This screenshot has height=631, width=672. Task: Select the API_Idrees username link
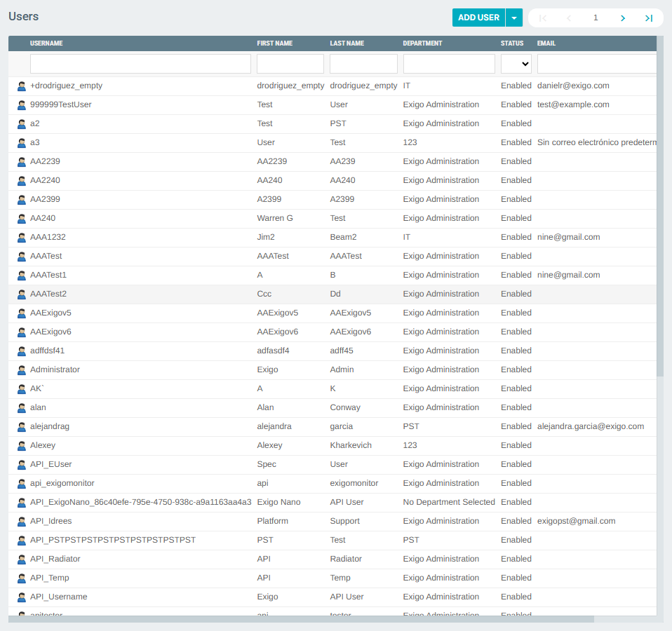click(49, 521)
